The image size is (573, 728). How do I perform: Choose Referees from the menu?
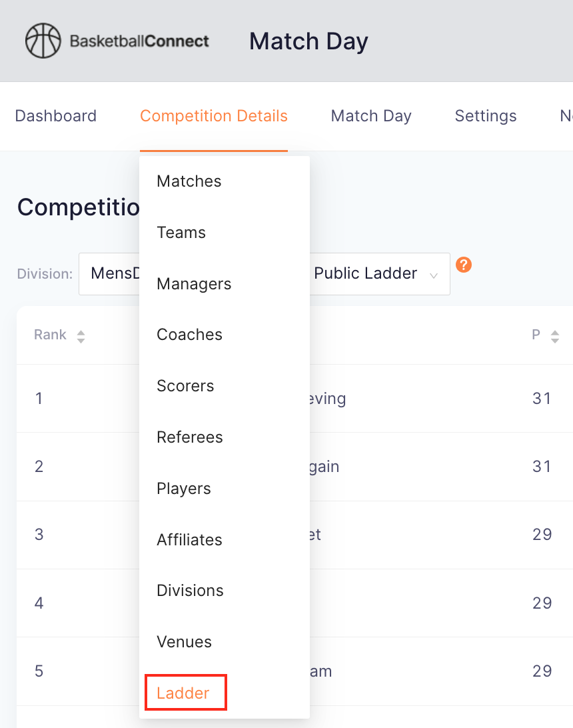click(x=190, y=437)
